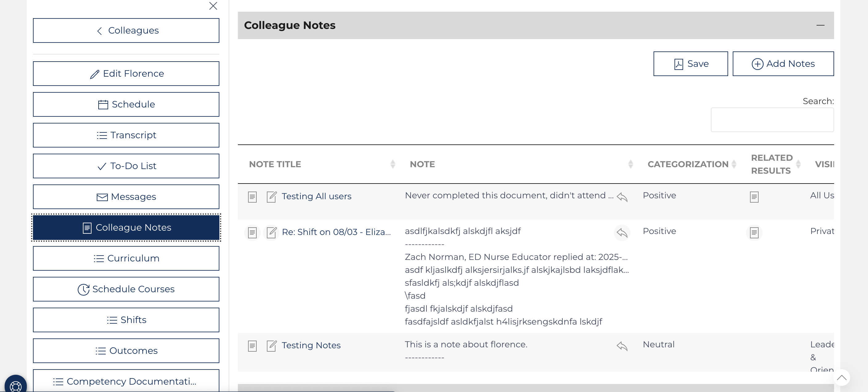Select the reply arrow on Testing Notes row
This screenshot has height=392, width=868.
tap(622, 346)
